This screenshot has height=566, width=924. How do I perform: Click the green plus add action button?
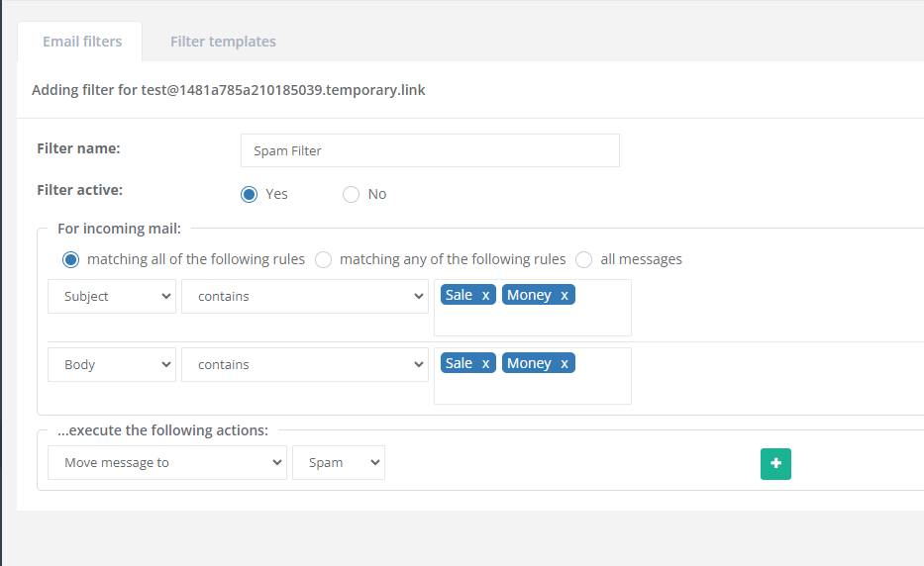[x=775, y=464]
